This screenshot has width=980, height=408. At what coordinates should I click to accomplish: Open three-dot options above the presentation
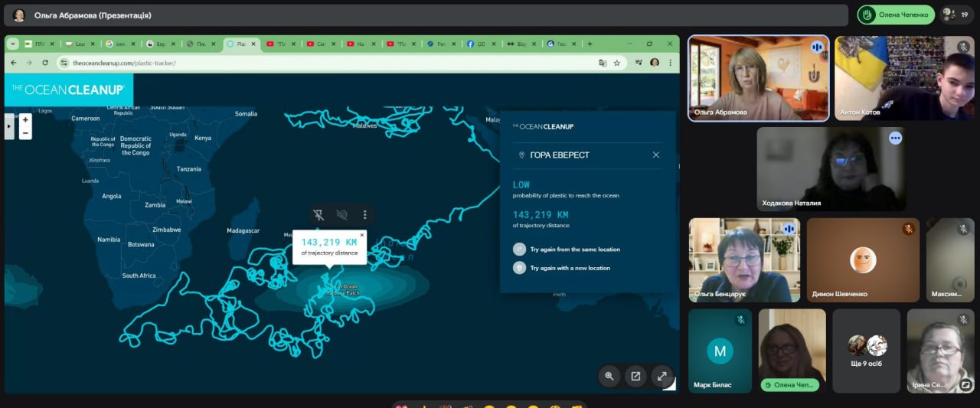click(x=365, y=215)
